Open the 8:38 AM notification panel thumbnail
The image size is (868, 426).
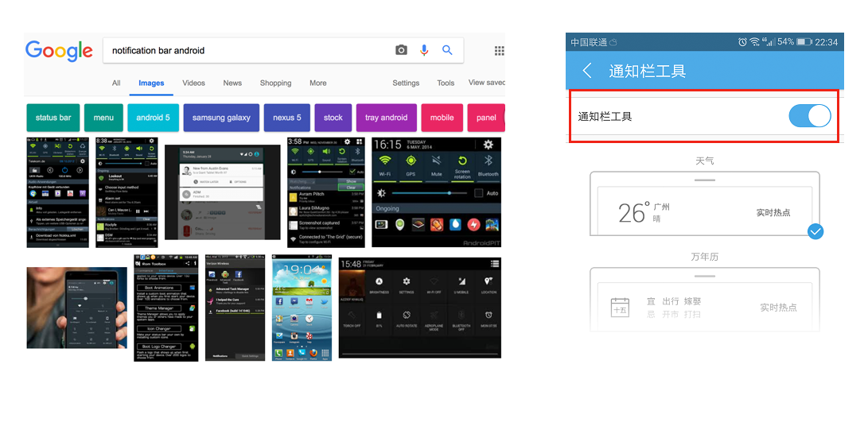click(x=127, y=192)
